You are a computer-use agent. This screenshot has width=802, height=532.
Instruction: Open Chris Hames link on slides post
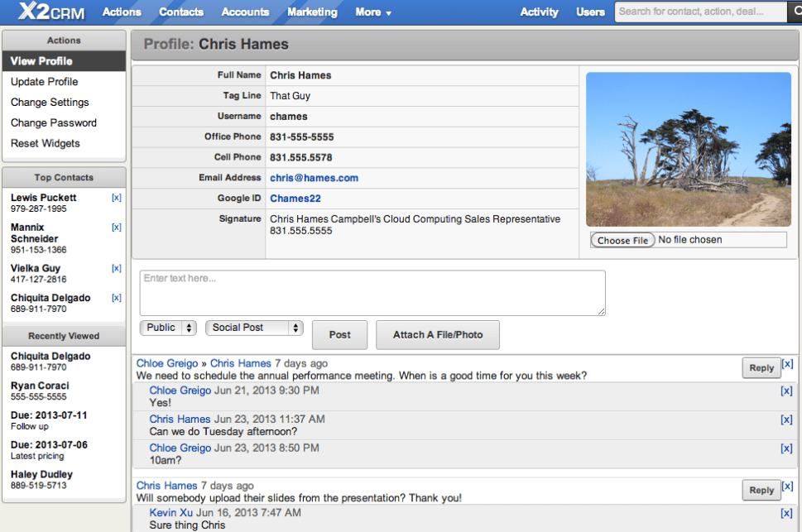point(166,486)
